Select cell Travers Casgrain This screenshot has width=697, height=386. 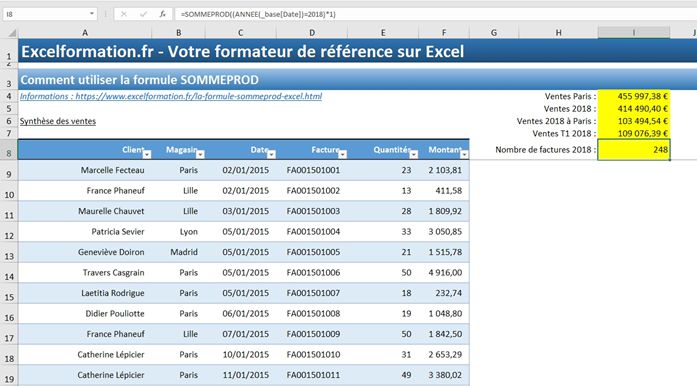[x=85, y=273]
